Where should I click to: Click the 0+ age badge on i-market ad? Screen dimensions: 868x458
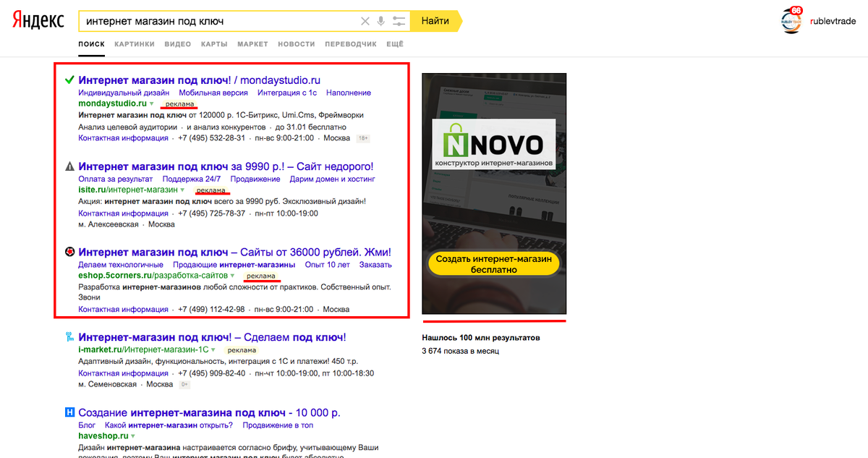pos(184,384)
